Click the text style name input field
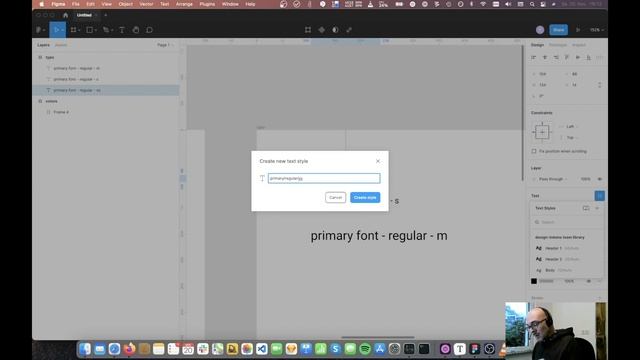The image size is (640, 360). click(x=324, y=178)
